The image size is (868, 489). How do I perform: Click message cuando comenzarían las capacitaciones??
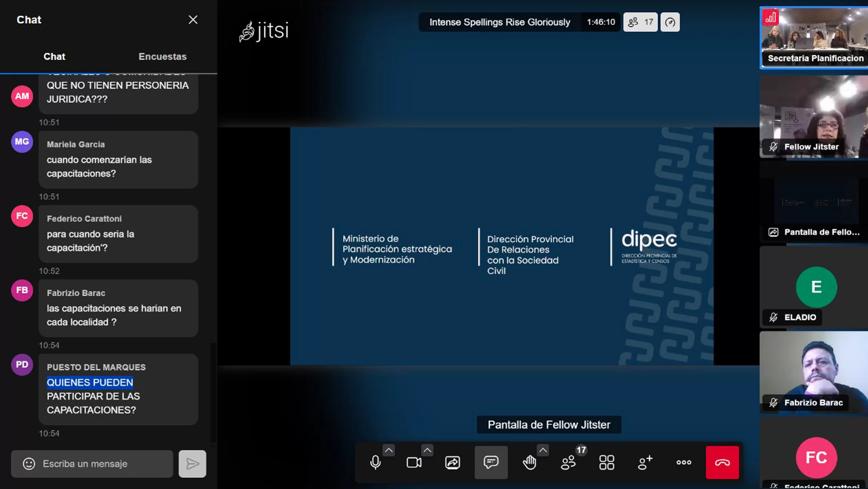pyautogui.click(x=99, y=167)
